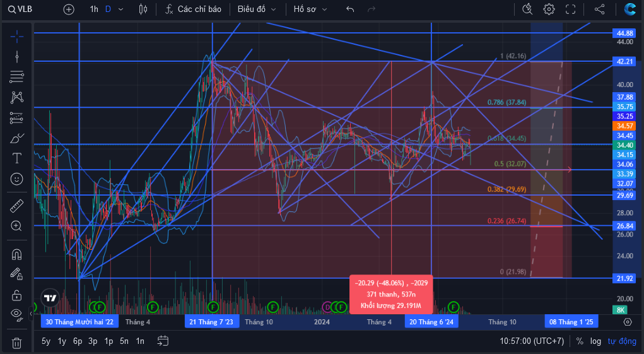Select the zoom in tool
644x354 pixels.
[x=17, y=226]
